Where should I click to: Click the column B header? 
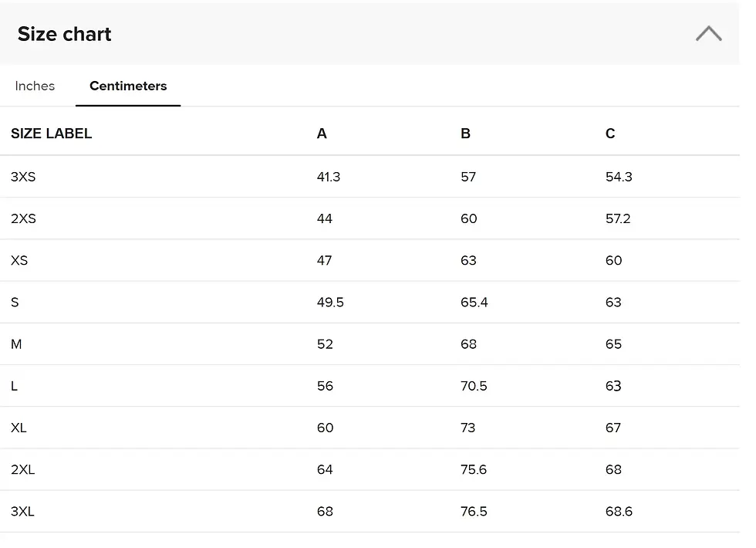[x=465, y=134]
